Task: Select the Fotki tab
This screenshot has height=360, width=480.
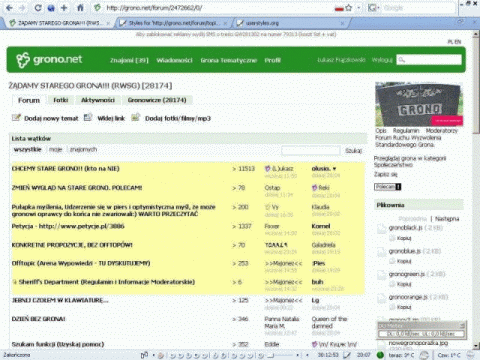Action: point(61,100)
